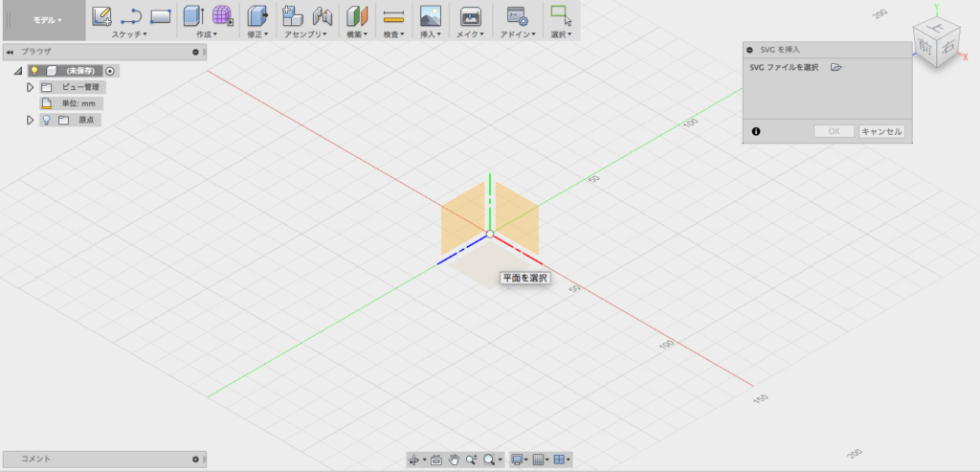Click the New Component assembly icon
The width and height of the screenshot is (980, 472).
tap(293, 15)
